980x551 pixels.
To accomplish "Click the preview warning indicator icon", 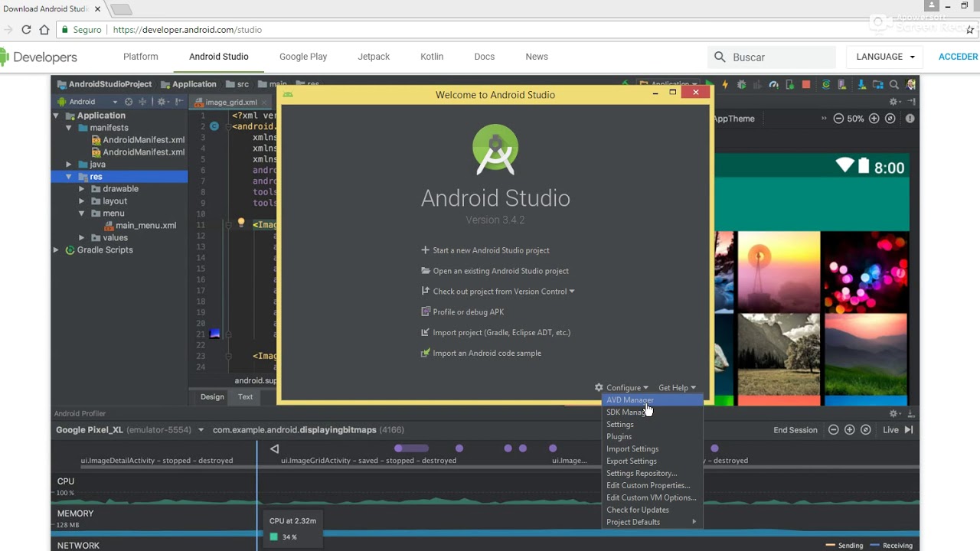I will coord(910,119).
